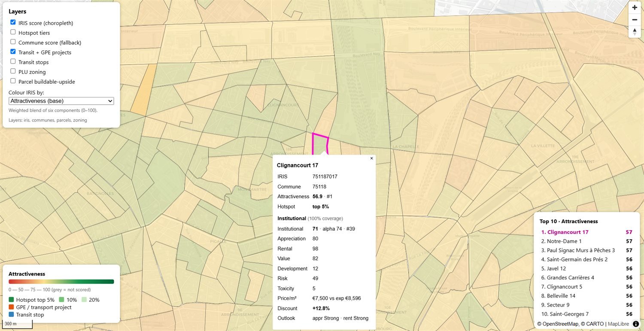The width and height of the screenshot is (644, 331).
Task: Click the IRIS code 751187017
Action: point(325,176)
